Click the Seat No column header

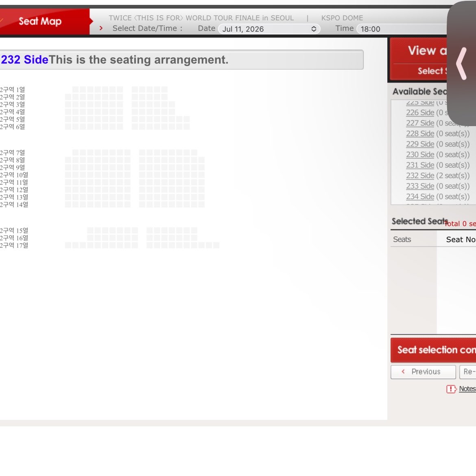coord(461,240)
